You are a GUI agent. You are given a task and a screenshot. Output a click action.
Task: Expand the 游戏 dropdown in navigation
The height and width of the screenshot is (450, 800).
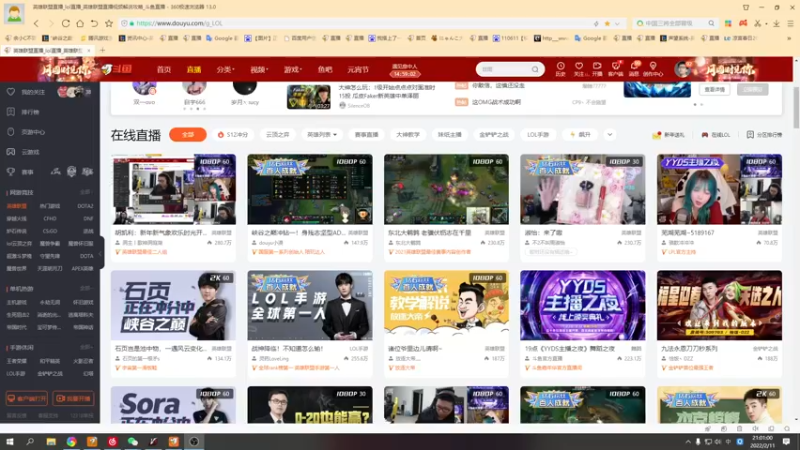[293, 69]
